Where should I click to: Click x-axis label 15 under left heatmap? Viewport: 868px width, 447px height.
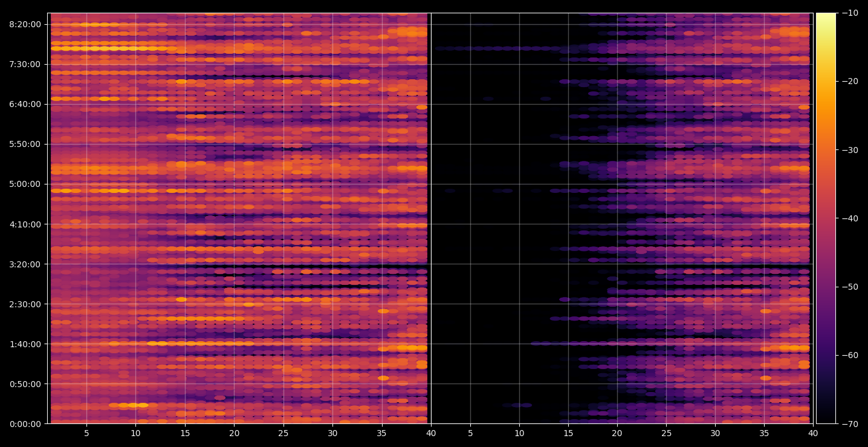tap(185, 433)
